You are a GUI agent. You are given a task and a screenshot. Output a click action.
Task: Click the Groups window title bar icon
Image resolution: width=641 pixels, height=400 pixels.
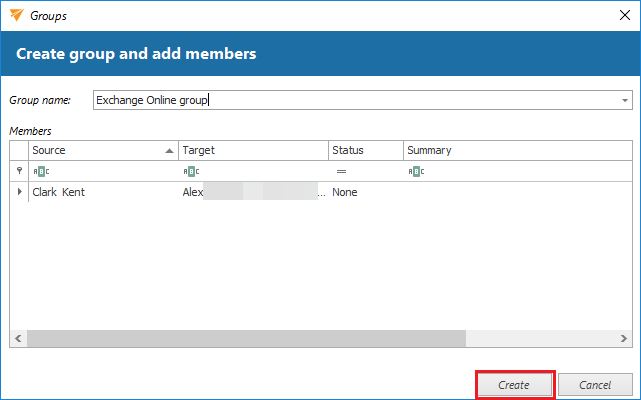coord(14,16)
